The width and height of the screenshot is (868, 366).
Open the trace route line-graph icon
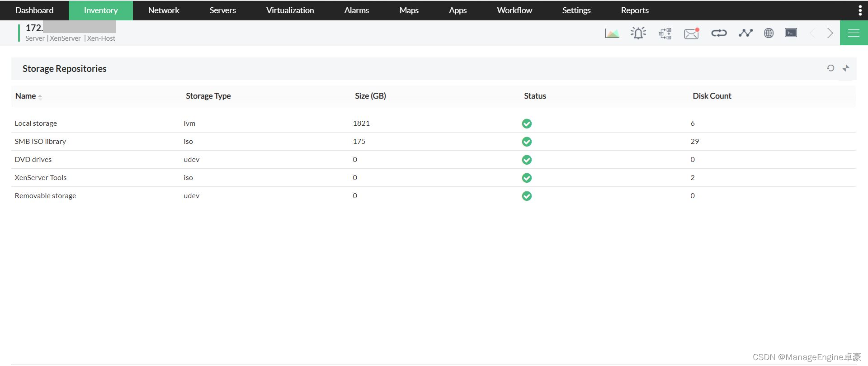click(745, 33)
